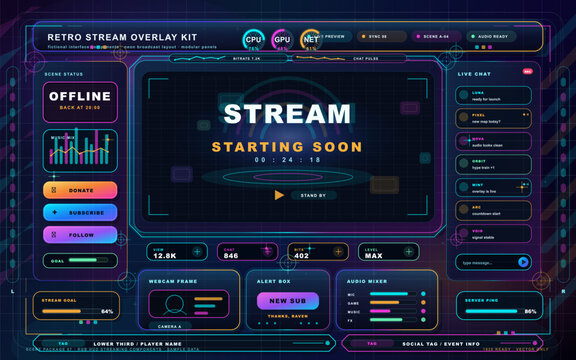Click the red REC badge in LIVE CHAT
The height and width of the screenshot is (360, 576).
click(528, 72)
